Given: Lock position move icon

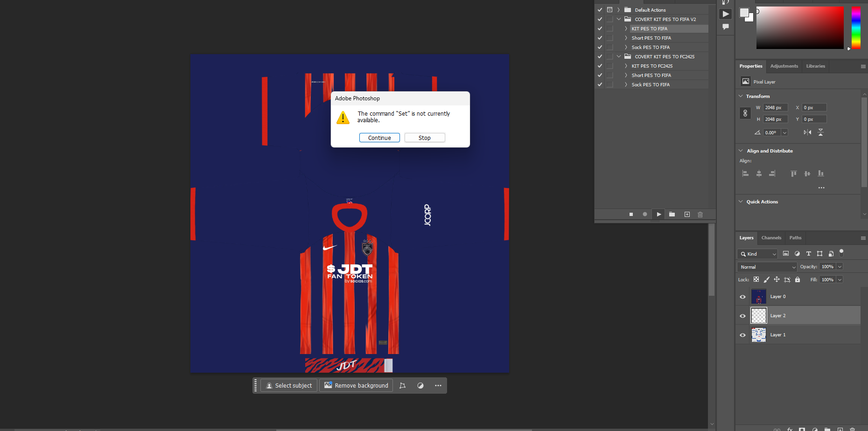Looking at the screenshot, I should pos(777,280).
